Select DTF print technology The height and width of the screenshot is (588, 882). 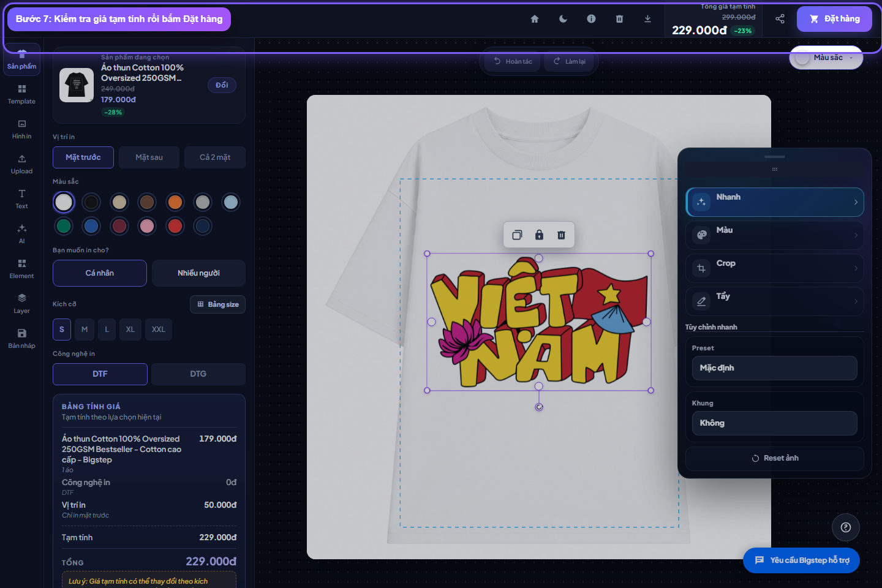pyautogui.click(x=100, y=374)
